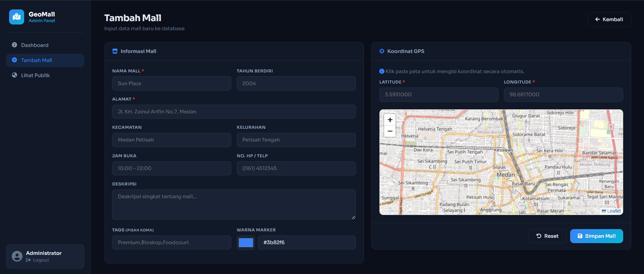
Task: Go back with the Kembali button
Action: pyautogui.click(x=609, y=19)
